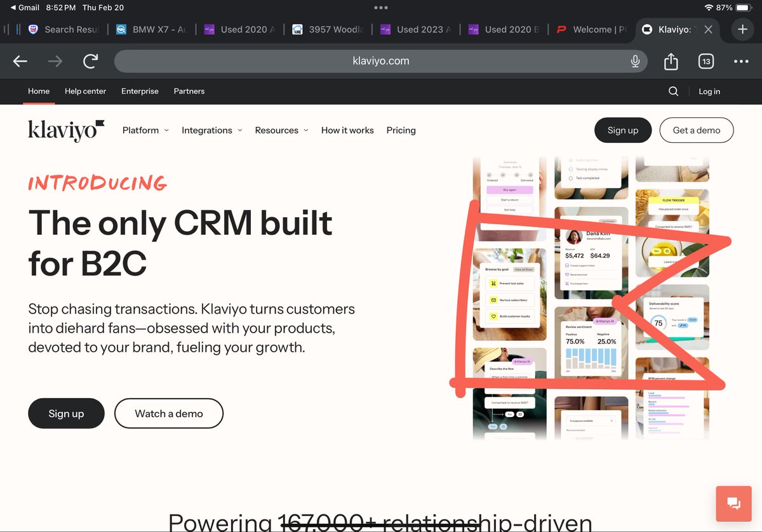Switch to the BMW X7 tab
This screenshot has width=762, height=532.
pyautogui.click(x=151, y=29)
